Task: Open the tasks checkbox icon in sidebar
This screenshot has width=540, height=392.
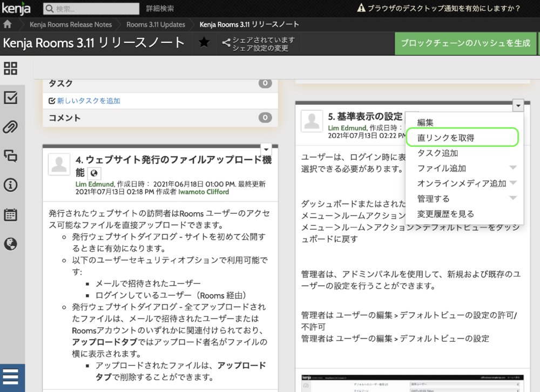Action: tap(10, 98)
